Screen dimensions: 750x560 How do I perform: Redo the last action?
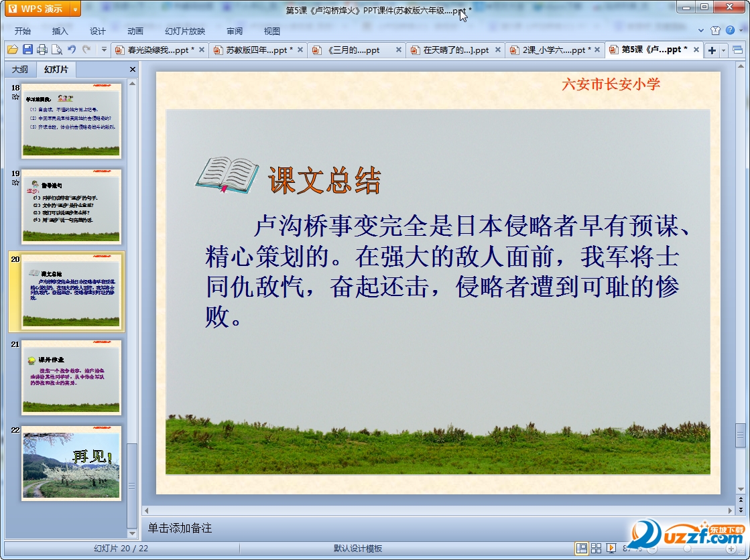click(86, 50)
